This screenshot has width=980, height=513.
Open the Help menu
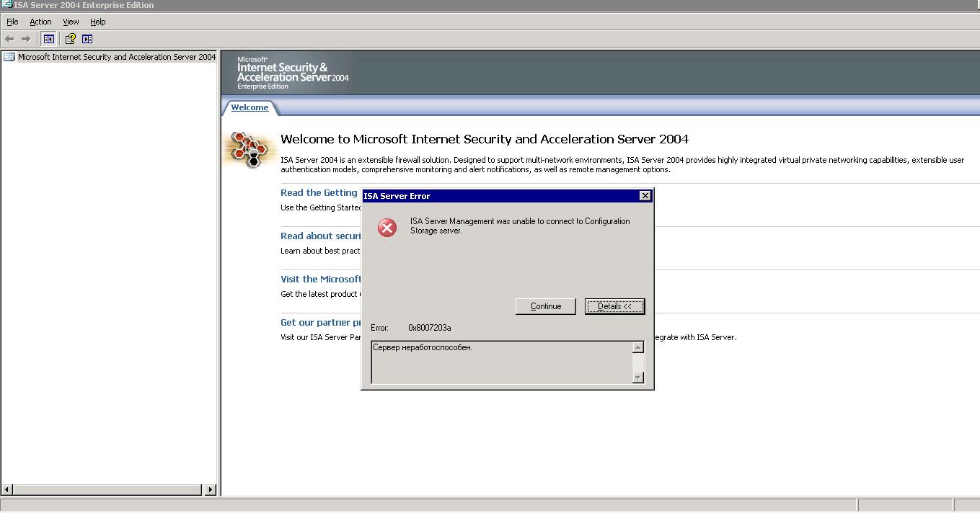pyautogui.click(x=98, y=22)
